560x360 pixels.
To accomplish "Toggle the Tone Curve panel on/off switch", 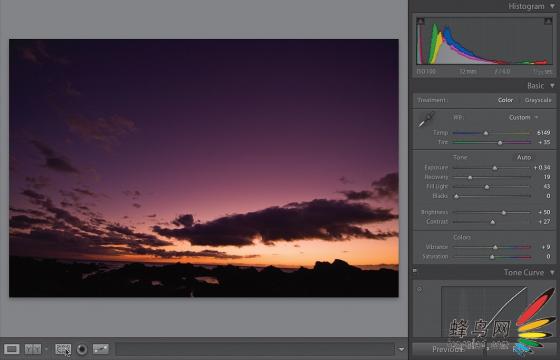I will point(415,271).
